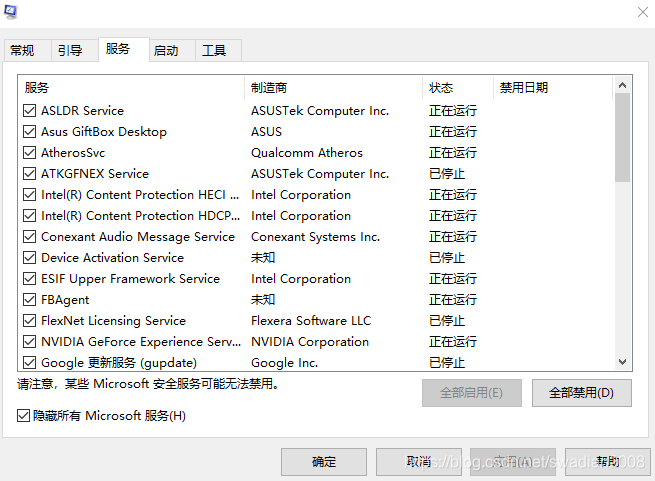Open help with the 帮助 button
The image size is (655, 481).
coord(608,462)
